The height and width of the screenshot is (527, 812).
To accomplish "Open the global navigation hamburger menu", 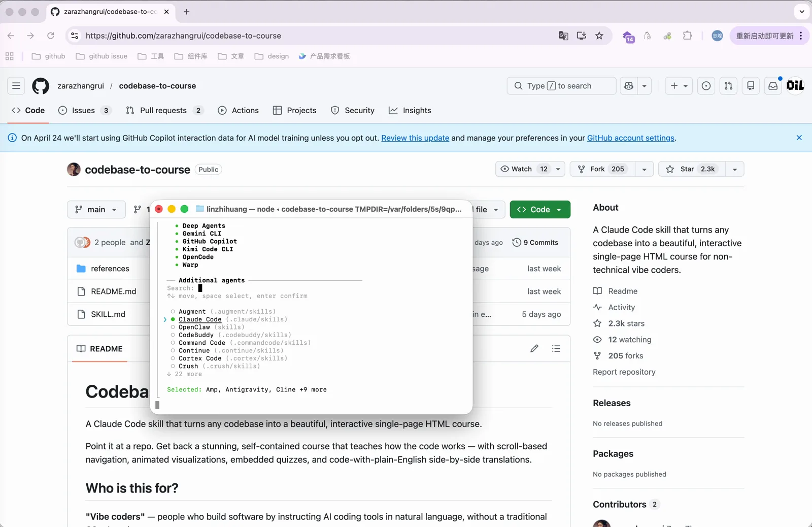I will tap(16, 86).
